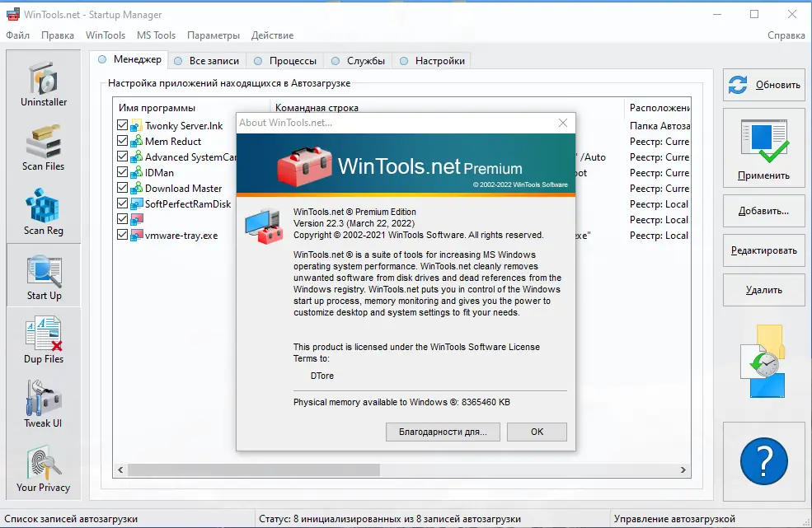Open the Файл menu
Viewport: 812px width, 528px height.
17,35
